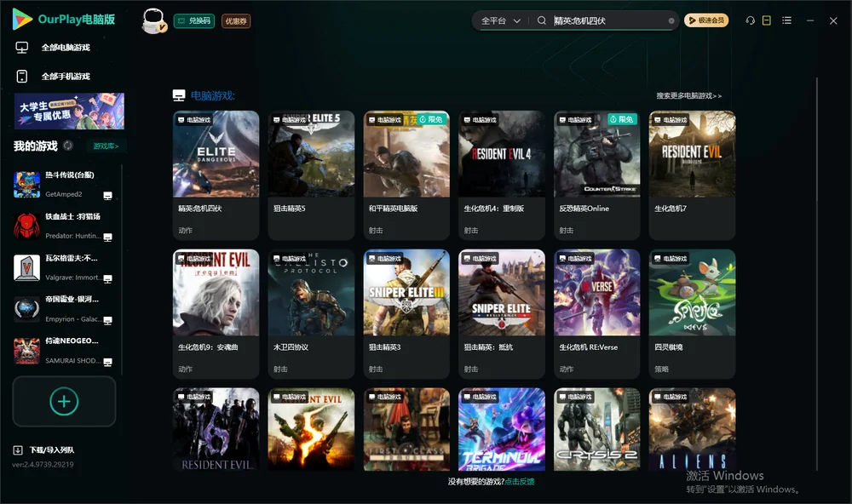Open the 四灵棋境 game card
This screenshot has height=504, width=852.
[x=692, y=314]
